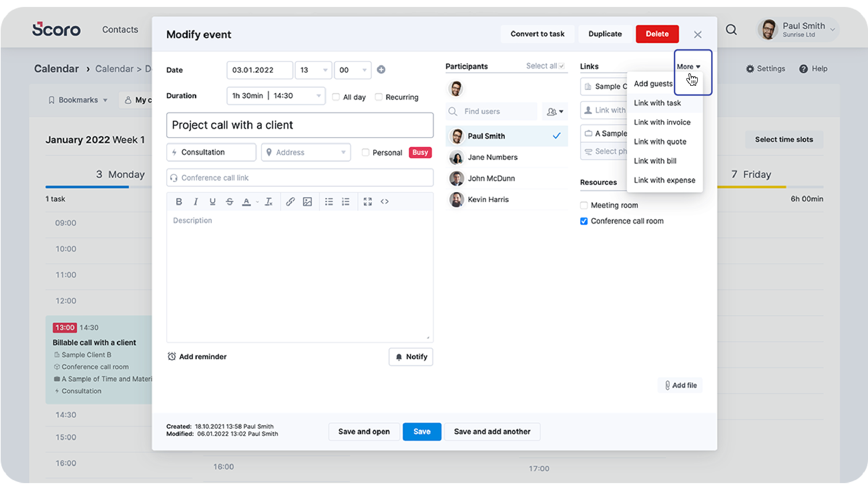The width and height of the screenshot is (868, 489).
Task: Select the text color picker
Action: tap(246, 201)
